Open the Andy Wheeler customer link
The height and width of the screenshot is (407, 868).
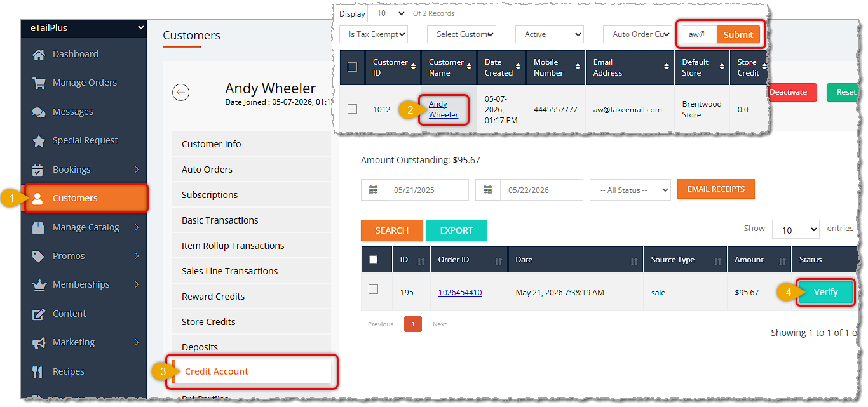pyautogui.click(x=444, y=109)
